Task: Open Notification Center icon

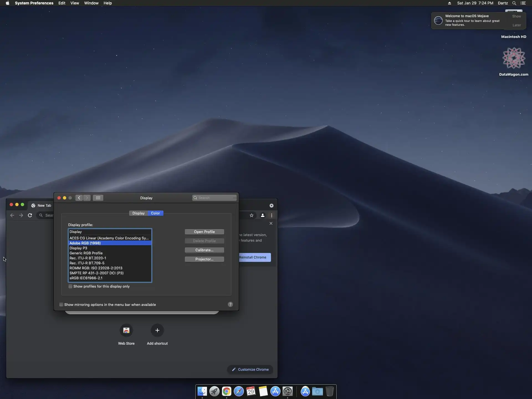Action: click(523, 3)
